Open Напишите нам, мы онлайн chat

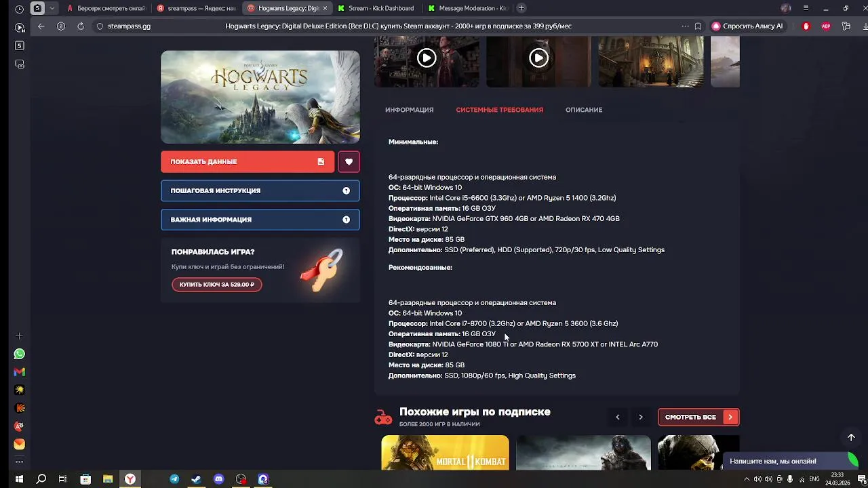click(x=790, y=461)
